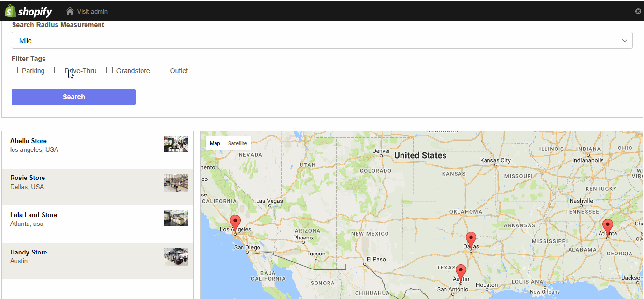Click the Indianapolis label on the map

click(x=588, y=160)
